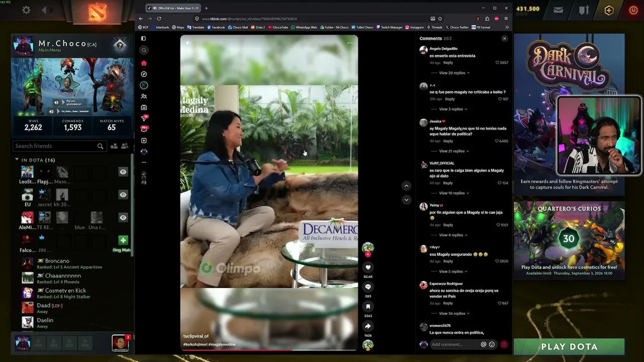This screenshot has width=644, height=362.
Task: Open Dota settings gear icon
Action: 26,10
